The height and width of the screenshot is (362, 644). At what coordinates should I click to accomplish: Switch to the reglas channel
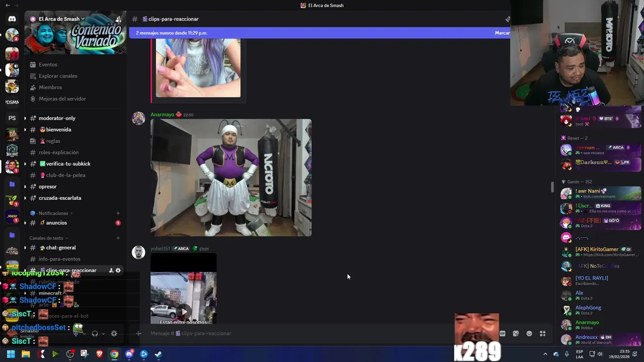click(x=75, y=141)
